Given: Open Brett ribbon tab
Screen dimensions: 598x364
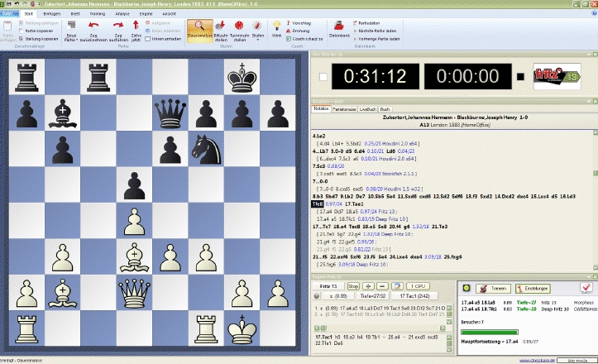Looking at the screenshot, I should pyautogui.click(x=75, y=14).
